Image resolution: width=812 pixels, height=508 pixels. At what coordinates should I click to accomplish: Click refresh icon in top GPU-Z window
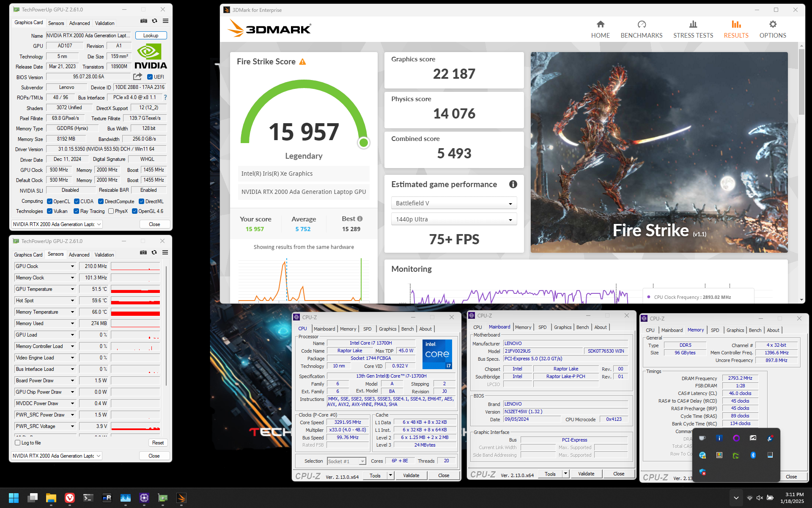coord(155,21)
